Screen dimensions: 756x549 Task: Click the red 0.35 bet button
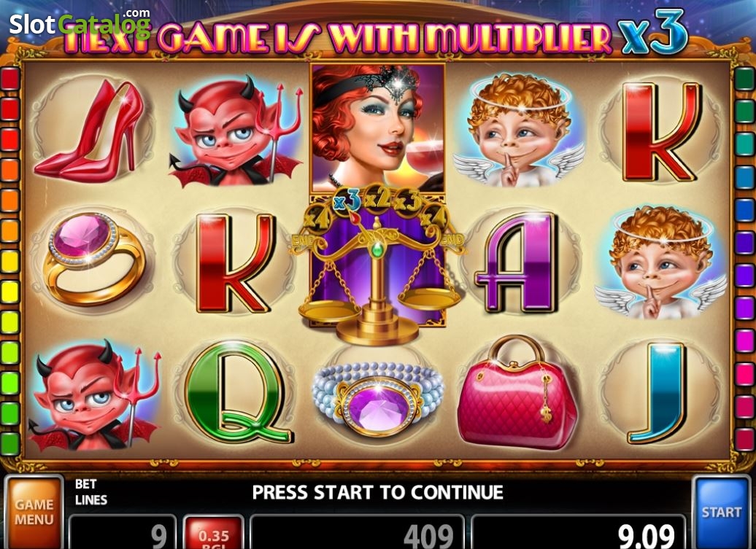214,533
